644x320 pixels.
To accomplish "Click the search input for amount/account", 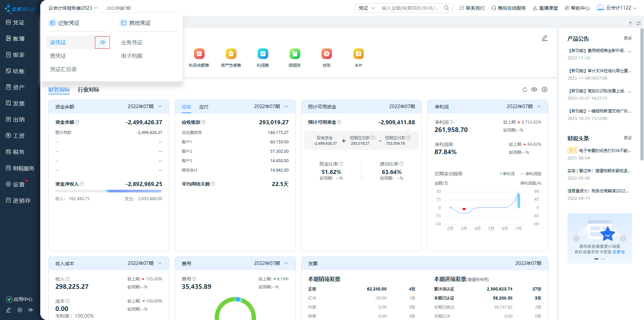I will [x=410, y=8].
